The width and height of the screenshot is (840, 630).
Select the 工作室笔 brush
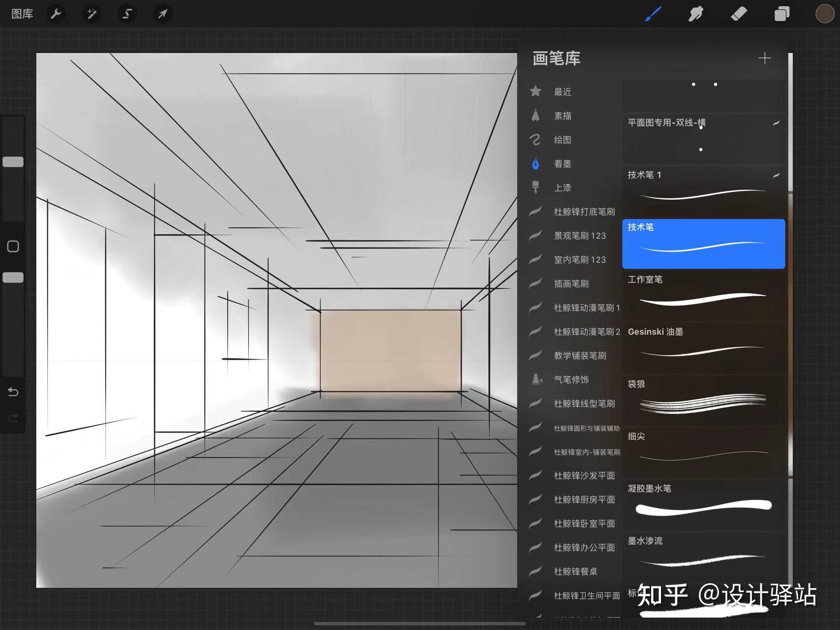click(x=703, y=296)
